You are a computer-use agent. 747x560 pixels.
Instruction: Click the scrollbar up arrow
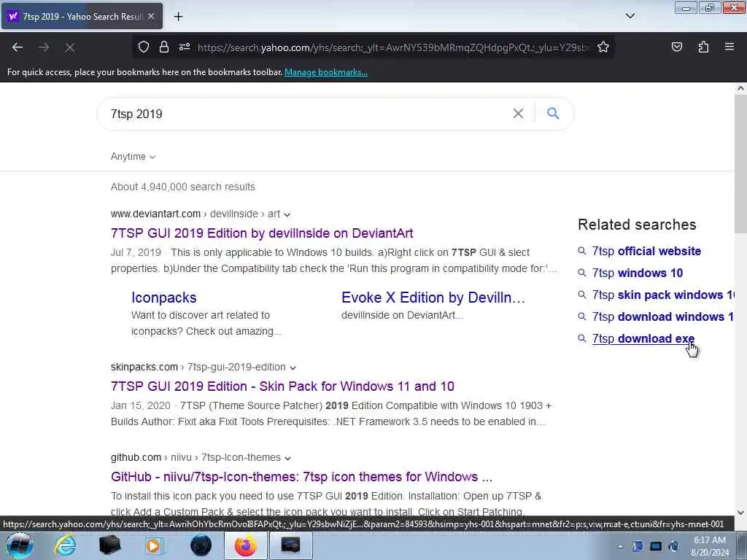point(740,88)
